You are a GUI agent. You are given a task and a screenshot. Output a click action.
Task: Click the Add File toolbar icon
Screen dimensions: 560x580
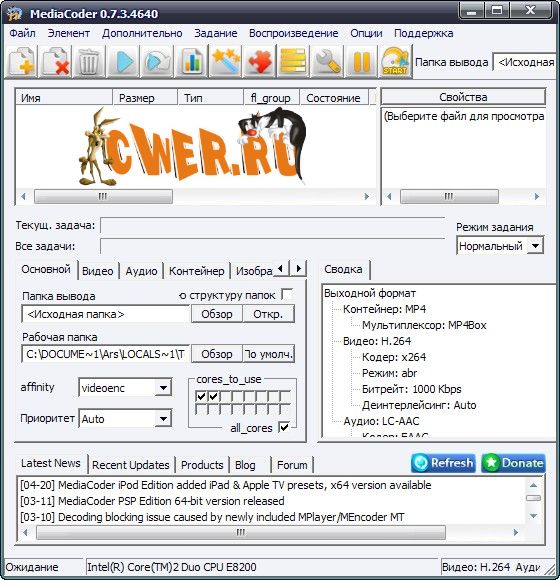tap(21, 61)
